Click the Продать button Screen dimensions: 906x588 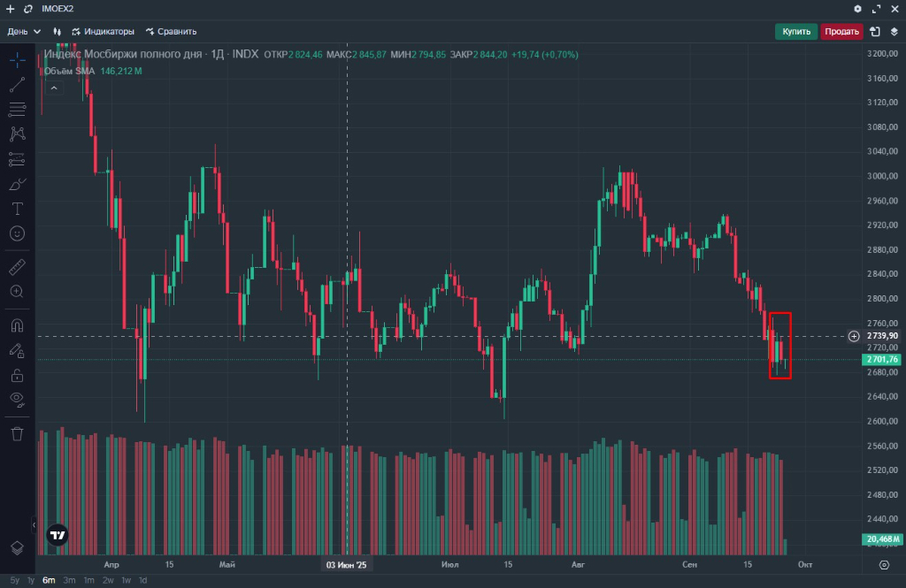coord(842,32)
